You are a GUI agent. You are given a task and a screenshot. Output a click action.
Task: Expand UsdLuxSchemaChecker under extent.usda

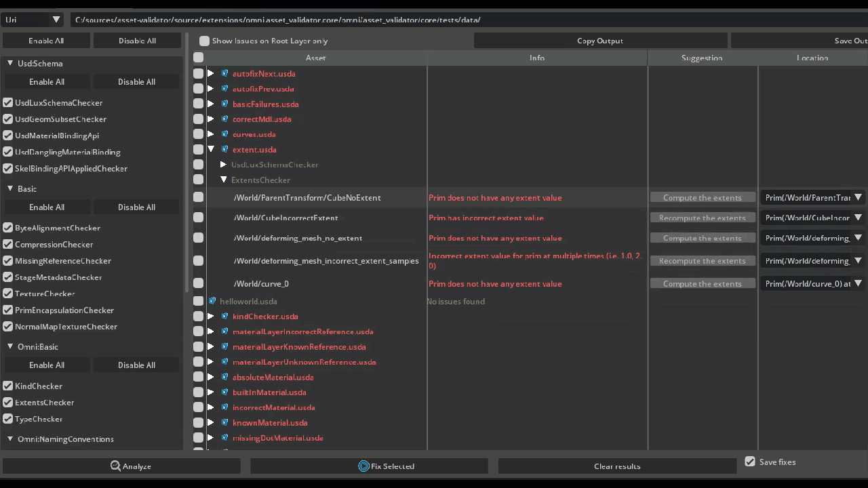pos(223,165)
